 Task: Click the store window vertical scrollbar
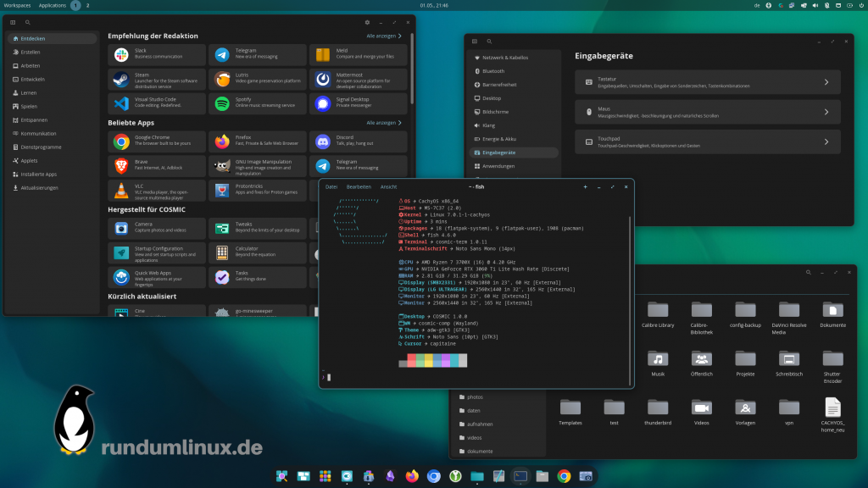click(x=412, y=69)
